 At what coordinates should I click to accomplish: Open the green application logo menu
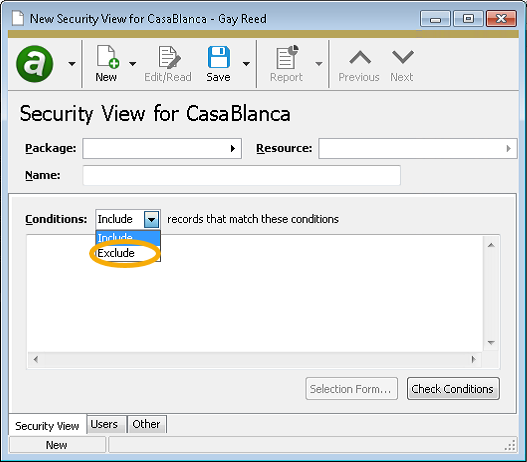pyautogui.click(x=35, y=64)
